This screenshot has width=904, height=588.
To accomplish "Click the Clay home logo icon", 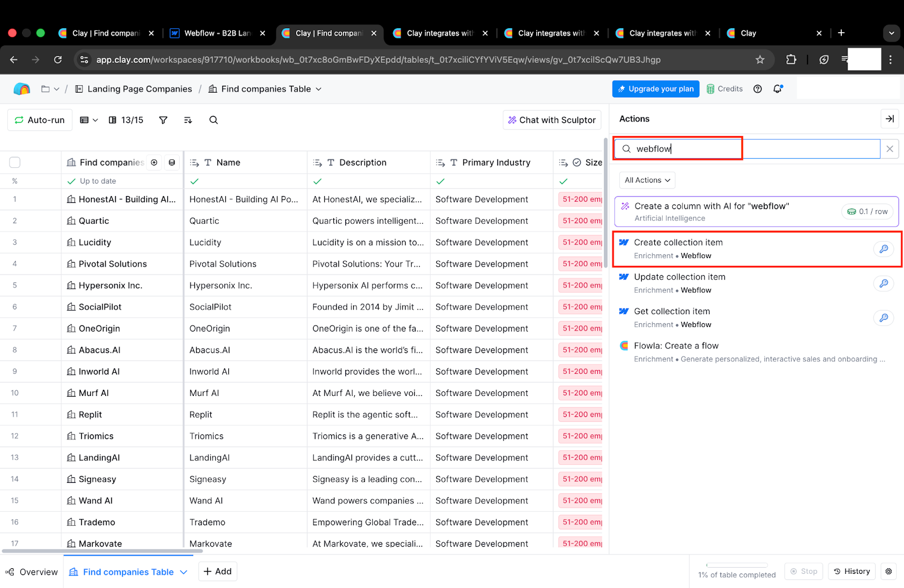I will [x=21, y=89].
